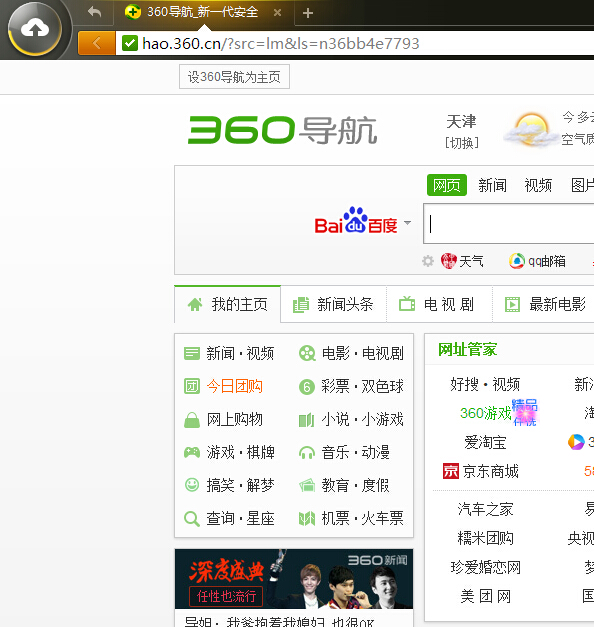Click the smiley icon beside 搞笑·解梦
The height and width of the screenshot is (627, 594).
(x=192, y=485)
